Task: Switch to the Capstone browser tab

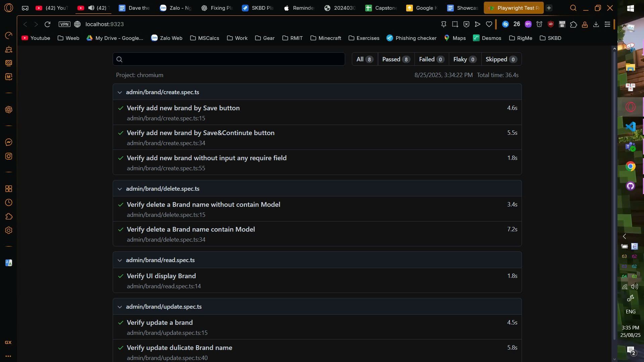Action: click(x=381, y=8)
